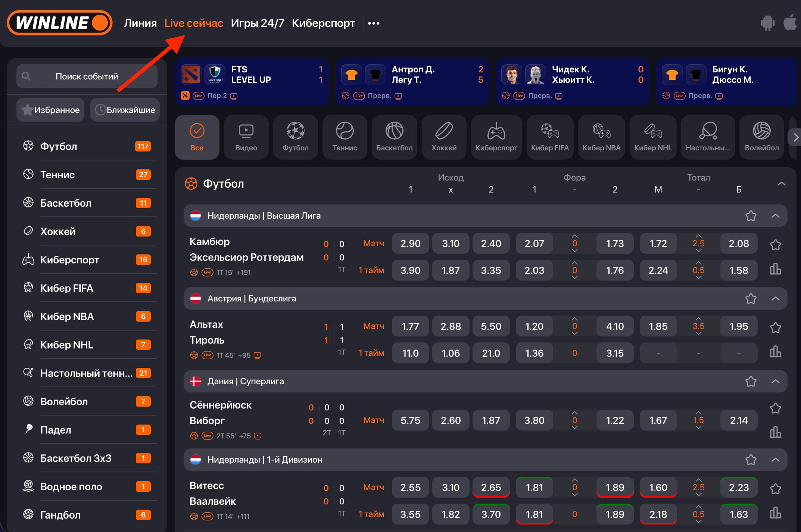
Task: Click the Winline logo
Action: coord(60,23)
